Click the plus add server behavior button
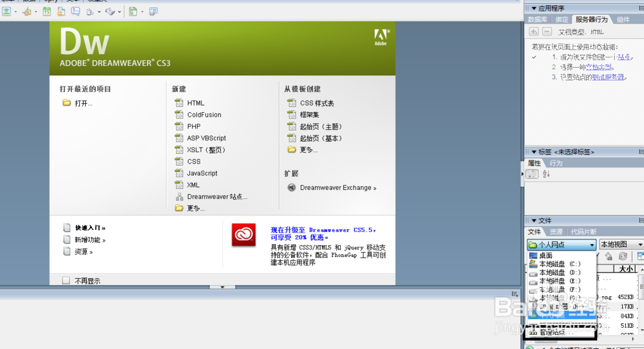The height and width of the screenshot is (349, 644). click(533, 32)
